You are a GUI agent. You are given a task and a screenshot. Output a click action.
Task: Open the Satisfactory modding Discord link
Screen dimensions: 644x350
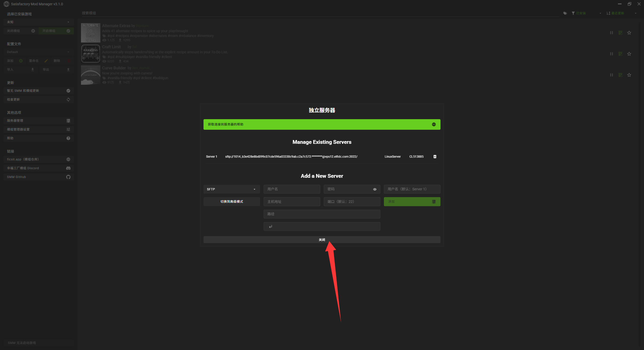(38, 168)
